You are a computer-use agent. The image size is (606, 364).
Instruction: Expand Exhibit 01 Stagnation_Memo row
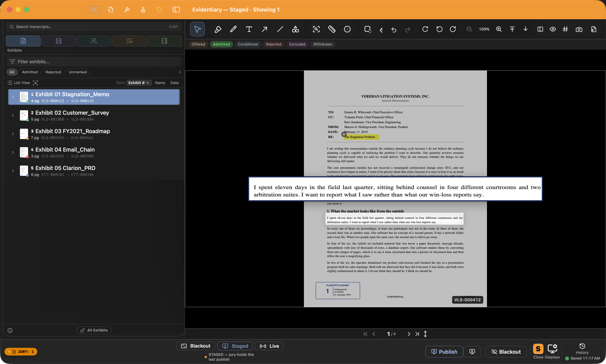point(13,97)
